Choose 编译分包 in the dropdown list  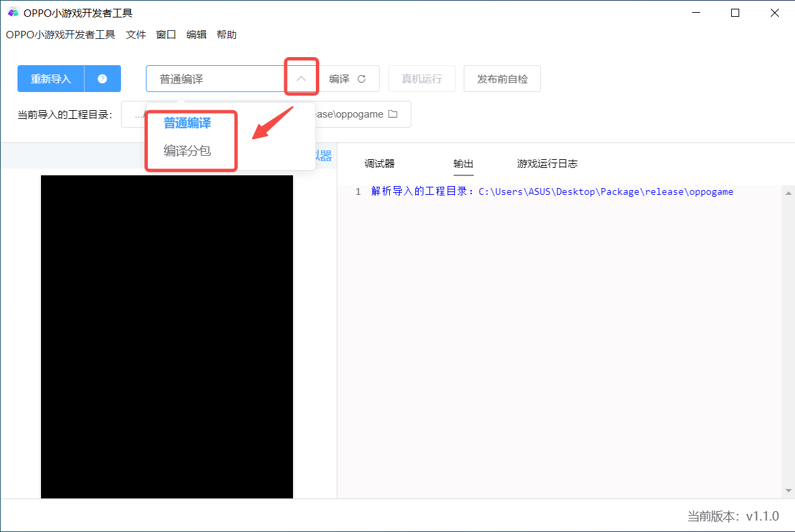coord(187,151)
